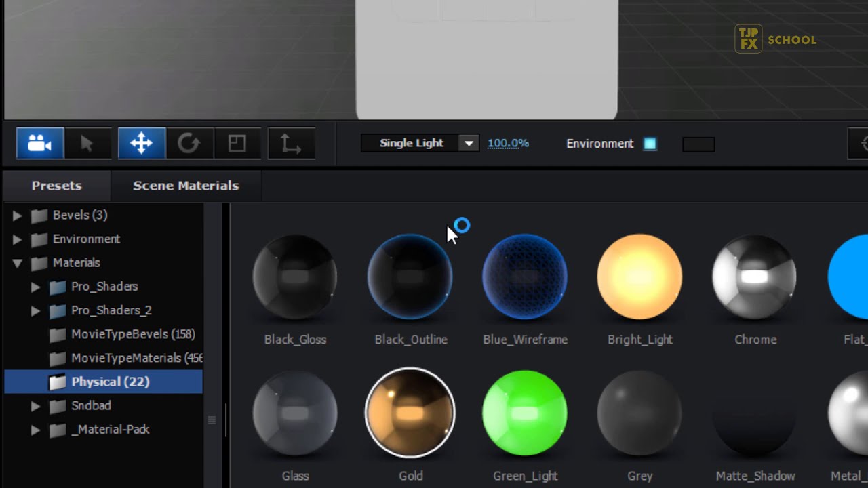The height and width of the screenshot is (488, 868).
Task: Click the dark swatch beside Environment
Action: 698,144
